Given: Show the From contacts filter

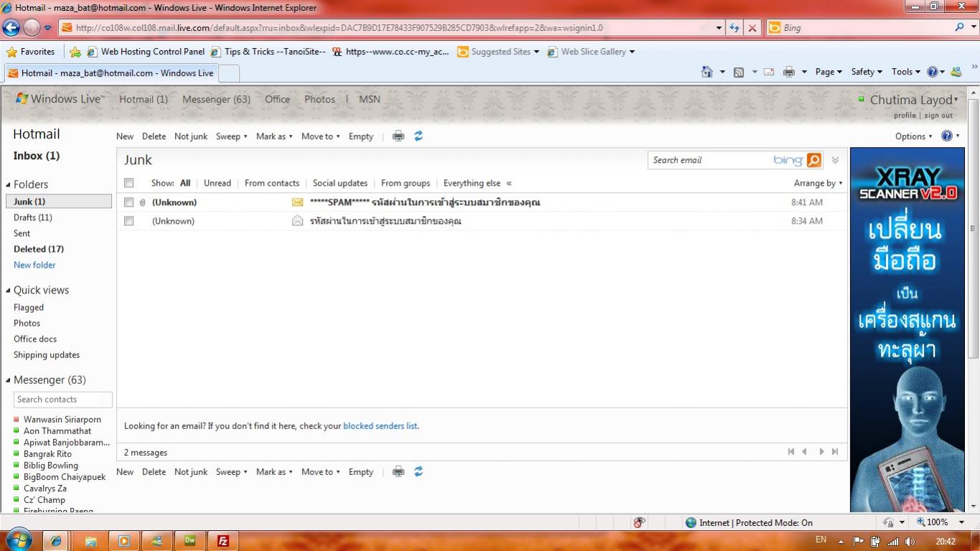Looking at the screenshot, I should [272, 183].
